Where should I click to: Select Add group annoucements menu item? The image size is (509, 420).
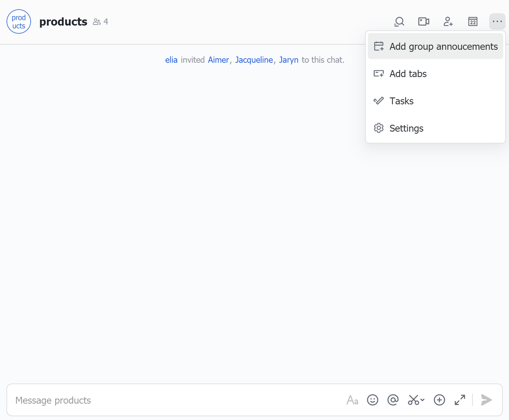click(x=435, y=47)
